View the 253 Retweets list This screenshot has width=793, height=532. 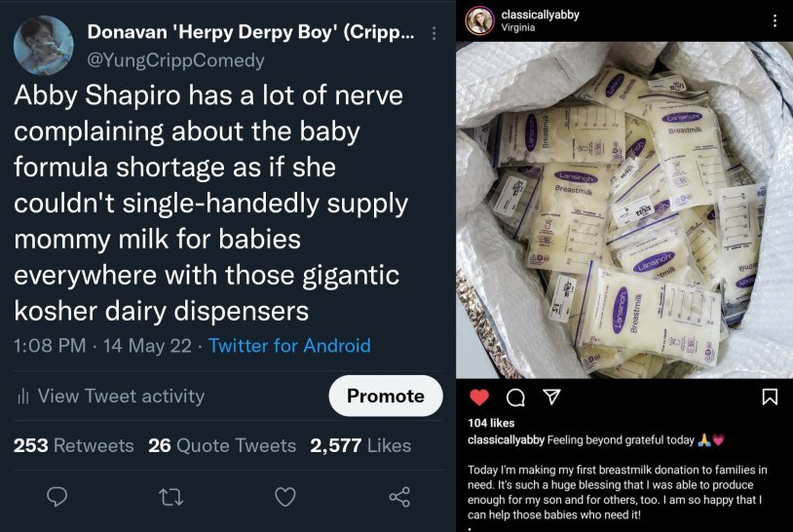click(73, 445)
